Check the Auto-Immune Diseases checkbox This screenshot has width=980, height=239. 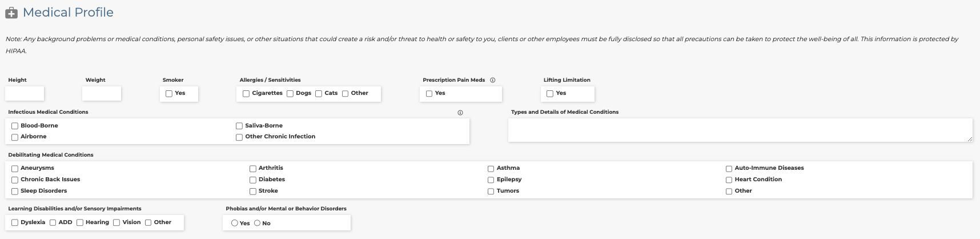point(729,169)
